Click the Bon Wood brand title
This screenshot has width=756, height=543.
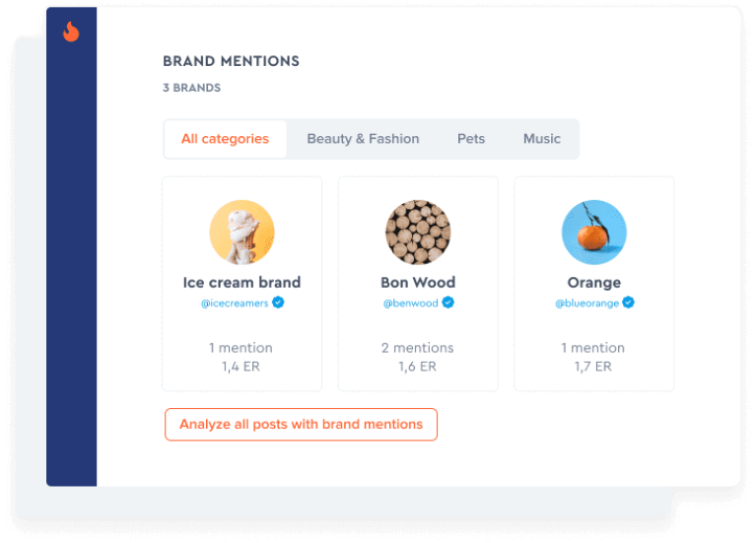pyautogui.click(x=418, y=282)
